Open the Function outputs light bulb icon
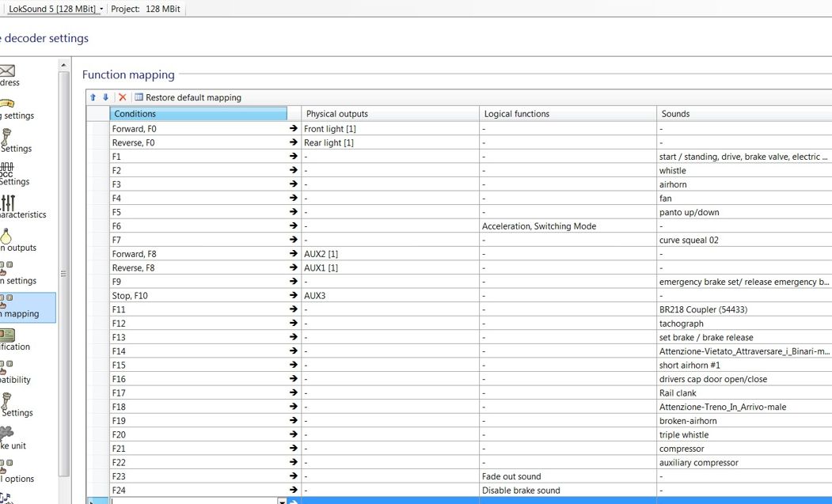This screenshot has width=832, height=504. click(7, 236)
